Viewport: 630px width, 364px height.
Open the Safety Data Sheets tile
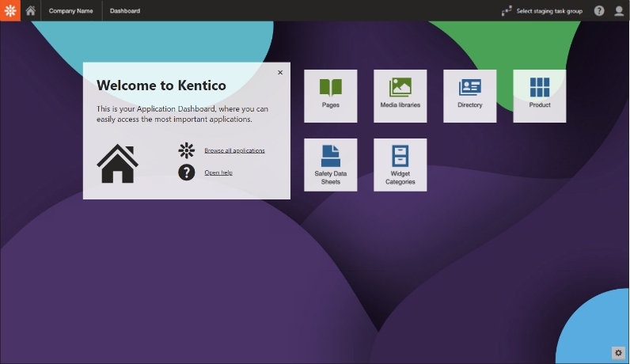331,165
